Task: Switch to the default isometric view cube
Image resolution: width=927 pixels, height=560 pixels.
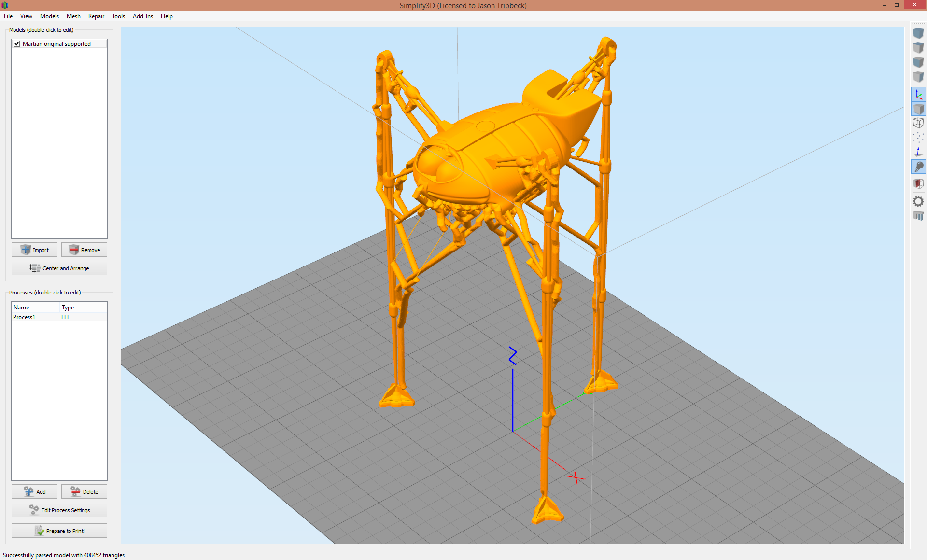Action: tap(918, 33)
